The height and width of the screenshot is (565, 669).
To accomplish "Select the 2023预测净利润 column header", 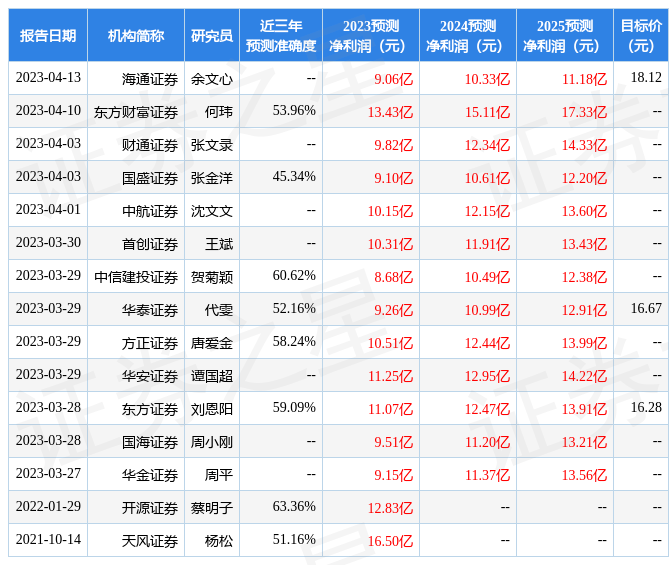I will (x=371, y=36).
